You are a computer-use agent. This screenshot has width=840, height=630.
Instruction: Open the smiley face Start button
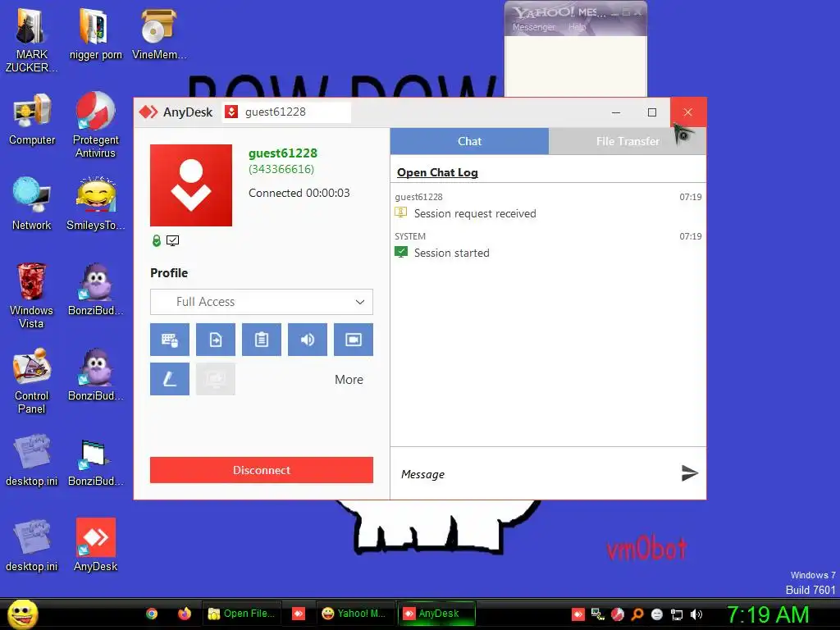[x=22, y=614]
